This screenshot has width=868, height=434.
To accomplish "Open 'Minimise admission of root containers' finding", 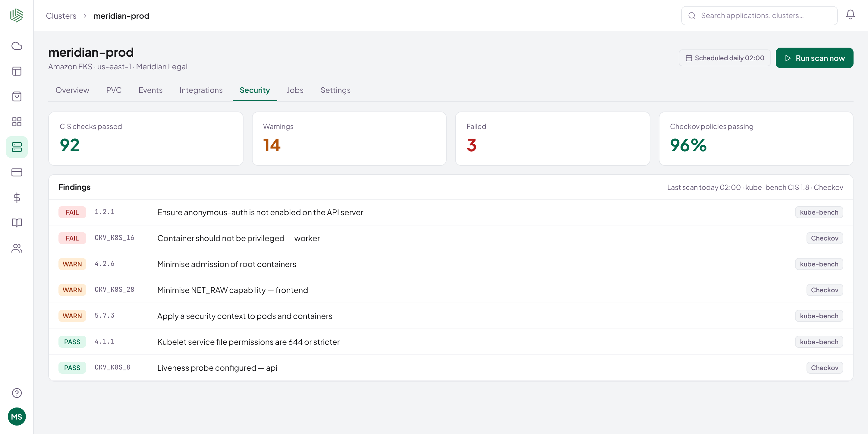I will coord(451,264).
